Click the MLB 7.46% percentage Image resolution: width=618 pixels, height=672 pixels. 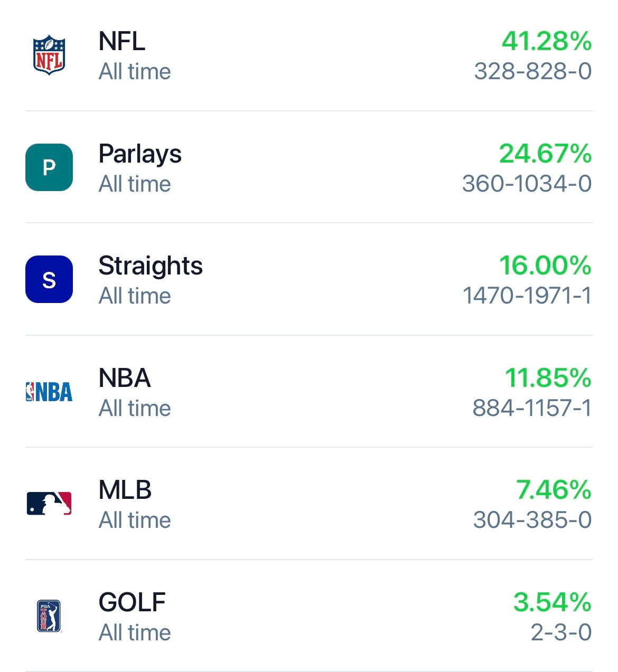tap(554, 490)
